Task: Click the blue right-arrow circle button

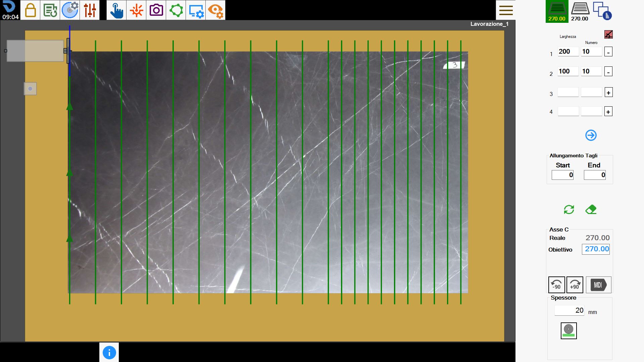Action: (x=591, y=135)
